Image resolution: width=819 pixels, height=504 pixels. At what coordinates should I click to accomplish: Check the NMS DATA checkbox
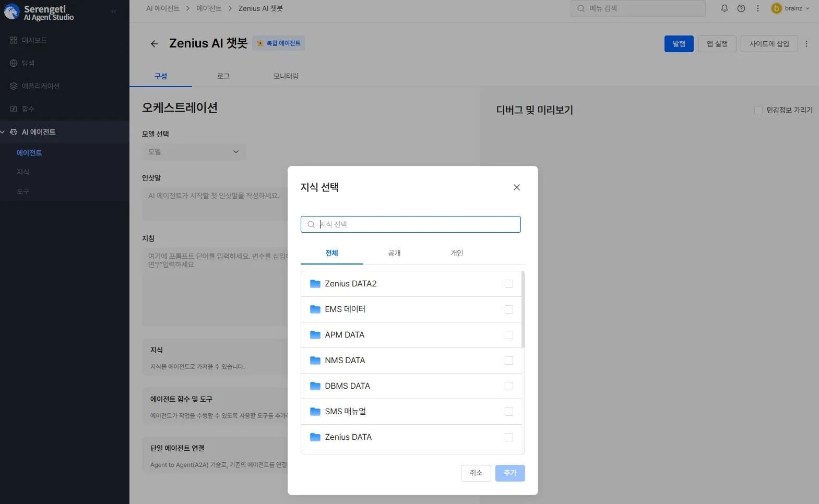coord(509,361)
